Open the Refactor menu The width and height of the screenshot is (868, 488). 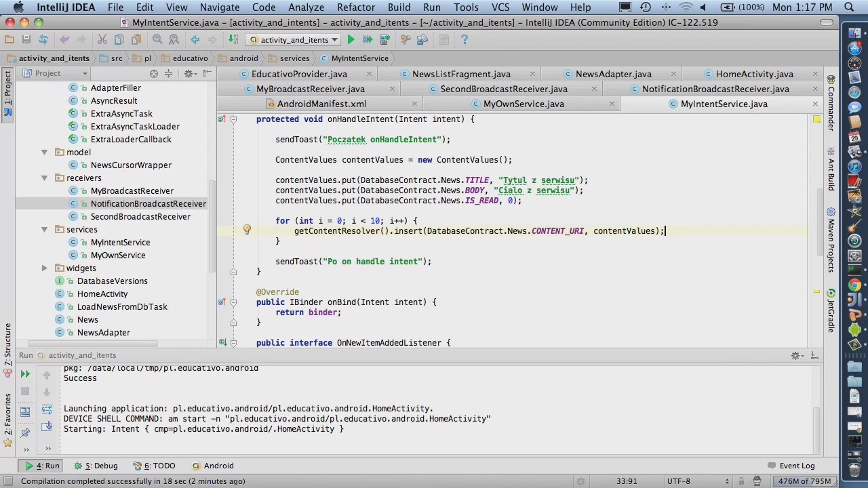coord(356,7)
